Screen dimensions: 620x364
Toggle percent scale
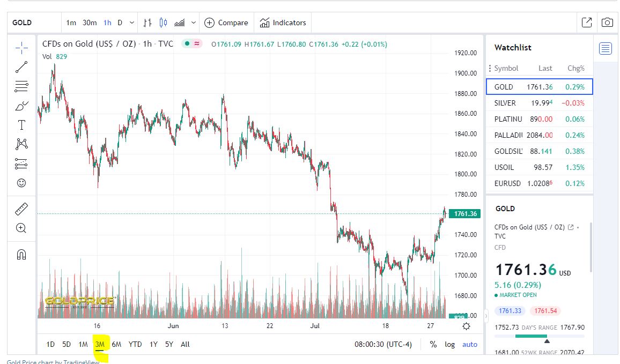pos(433,344)
